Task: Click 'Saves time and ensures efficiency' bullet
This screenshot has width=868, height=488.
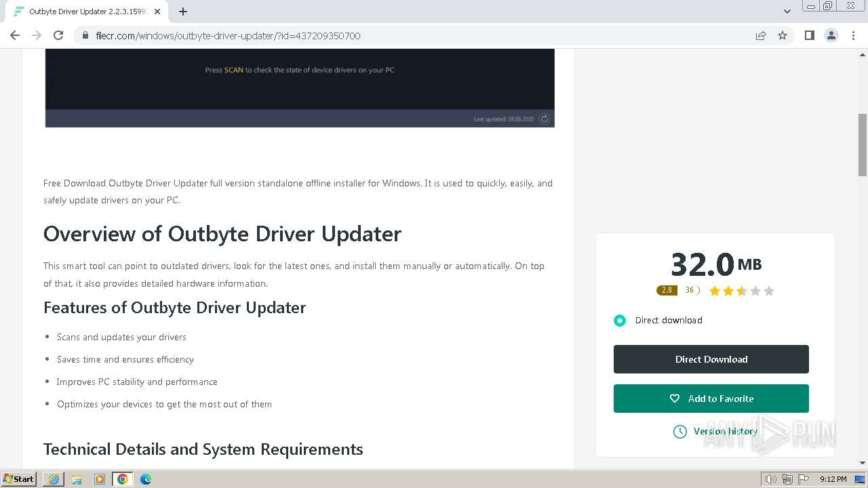Action: coord(125,359)
